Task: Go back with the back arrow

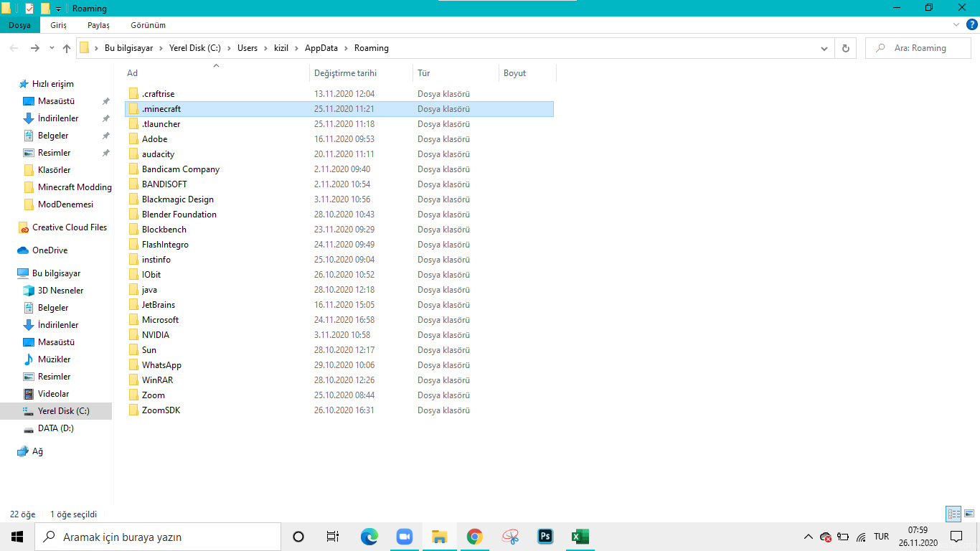Action: point(14,48)
